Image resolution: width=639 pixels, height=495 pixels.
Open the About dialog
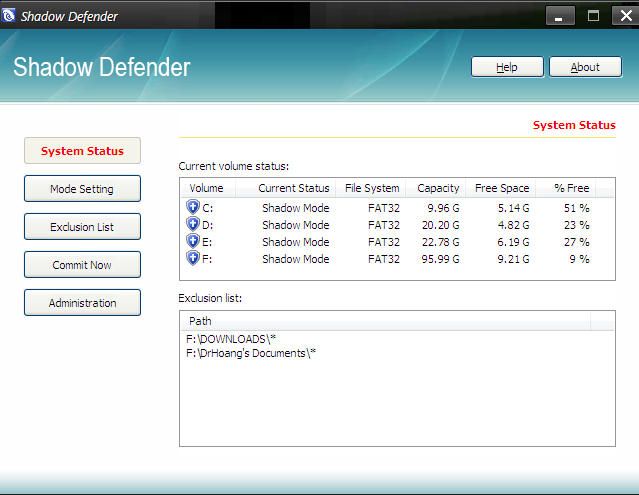[x=586, y=67]
